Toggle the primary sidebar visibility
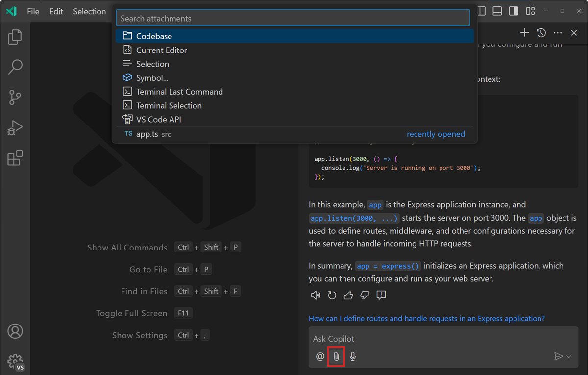The height and width of the screenshot is (375, 588). pos(481,10)
